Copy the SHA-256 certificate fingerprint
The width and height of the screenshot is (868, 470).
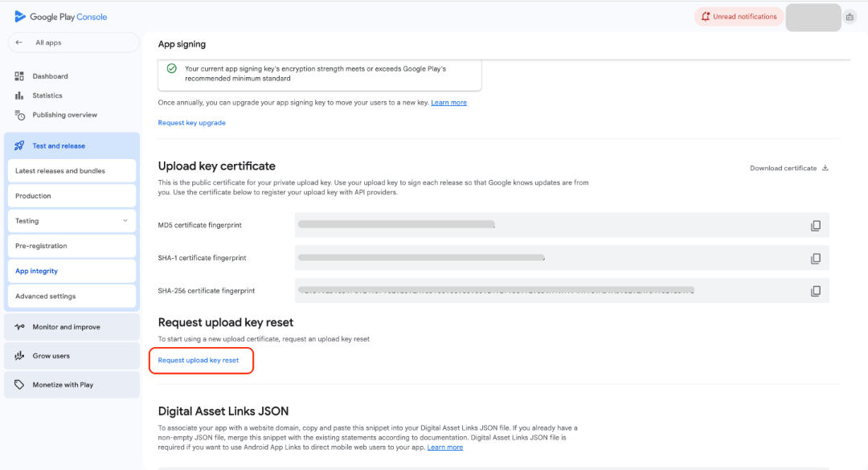coord(815,291)
